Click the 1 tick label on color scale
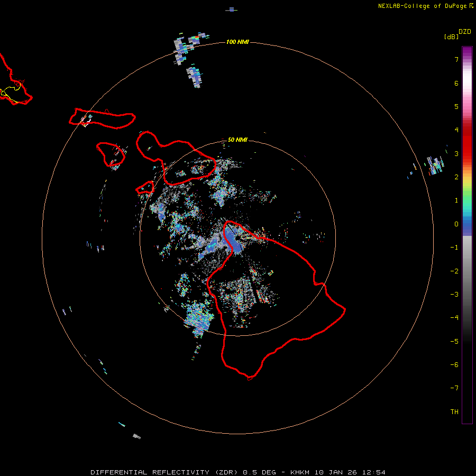 click(456, 200)
